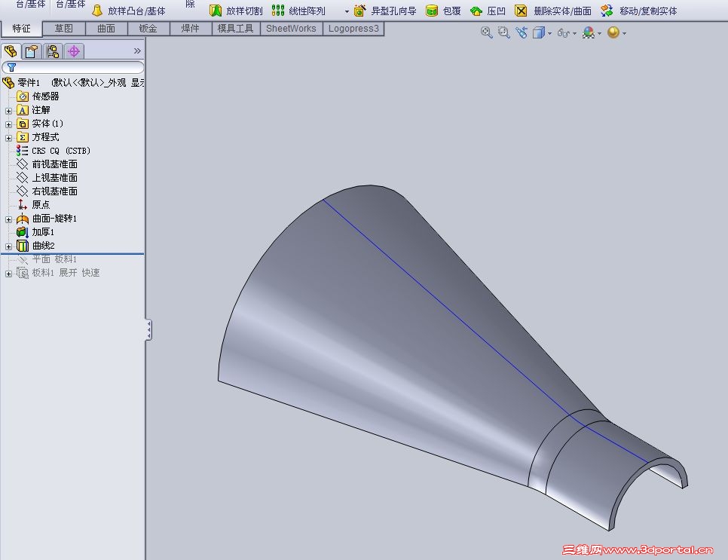
Task: Click the feature tree filter field
Action: coord(73,67)
